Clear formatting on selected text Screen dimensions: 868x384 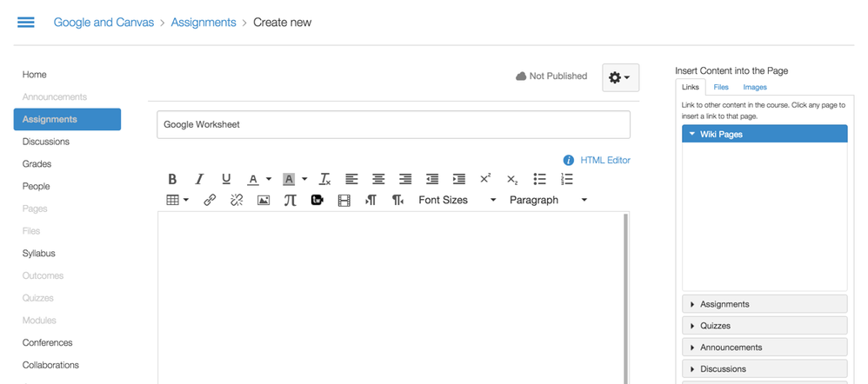click(325, 179)
